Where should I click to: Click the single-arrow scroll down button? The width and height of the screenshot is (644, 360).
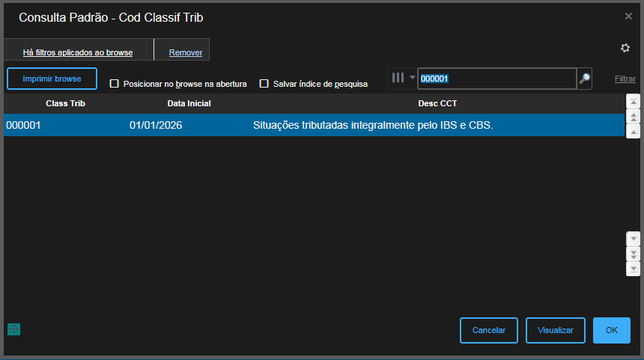click(x=634, y=239)
